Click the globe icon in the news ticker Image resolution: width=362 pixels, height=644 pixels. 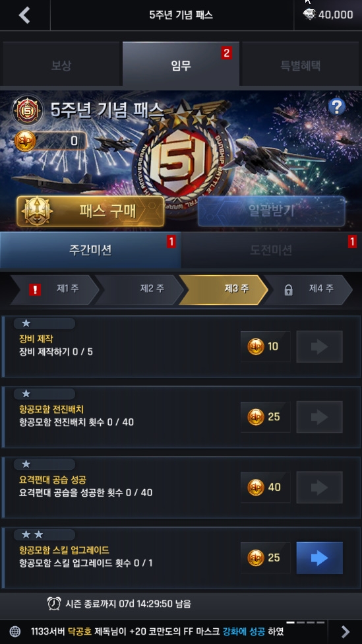(15, 631)
